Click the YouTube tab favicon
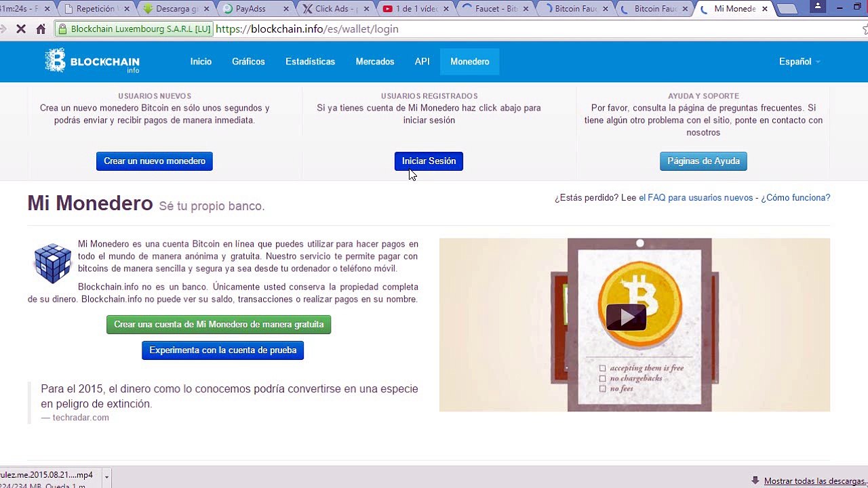 point(388,9)
